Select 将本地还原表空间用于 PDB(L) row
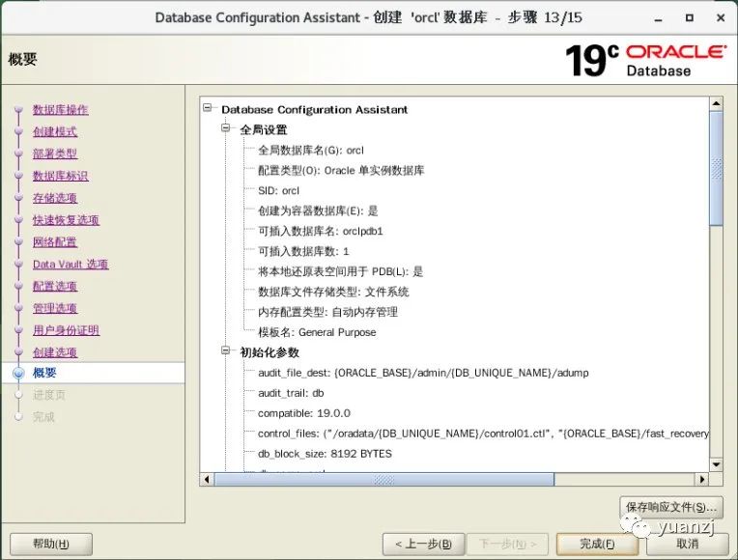738x560 pixels. click(340, 272)
